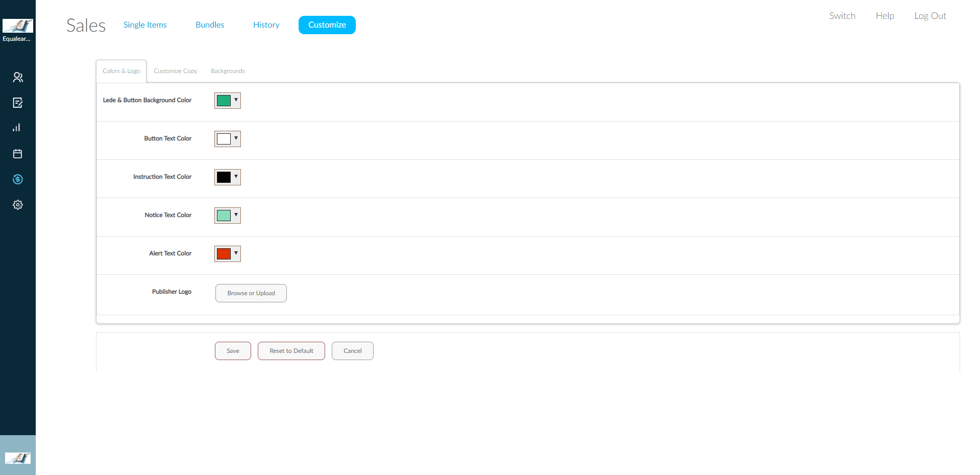Open the History tab
This screenshot has width=980, height=475.
coord(266,25)
